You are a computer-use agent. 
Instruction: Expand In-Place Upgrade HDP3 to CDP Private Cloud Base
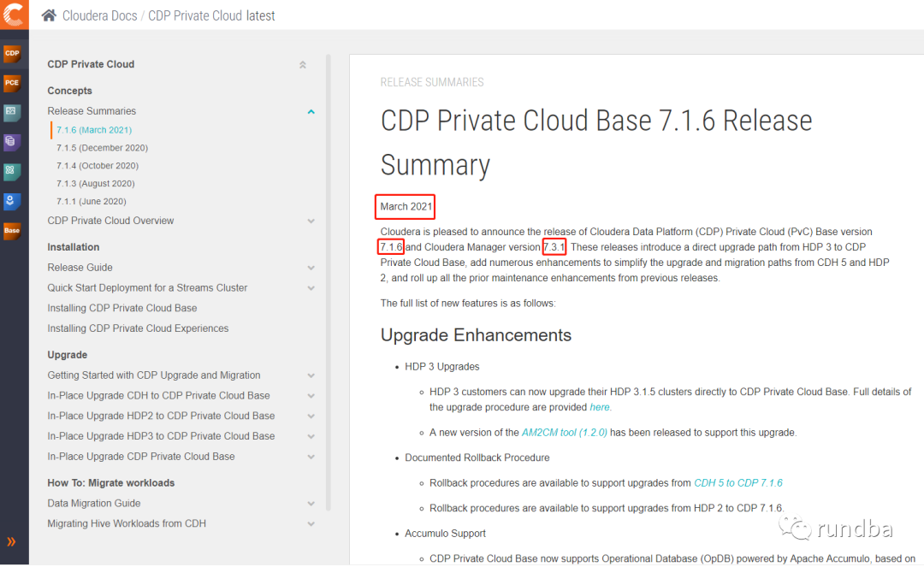(311, 436)
